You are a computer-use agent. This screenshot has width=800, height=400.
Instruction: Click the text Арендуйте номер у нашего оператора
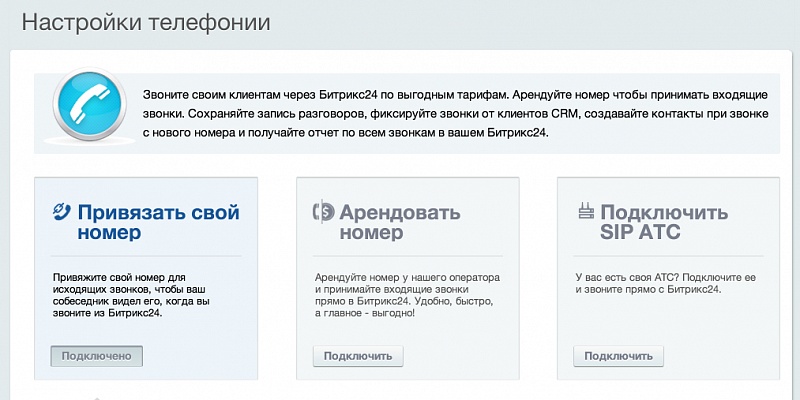tap(402, 275)
